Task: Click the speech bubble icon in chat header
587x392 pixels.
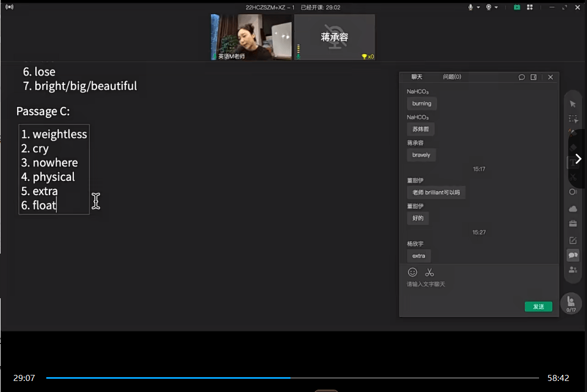Action: tap(521, 77)
